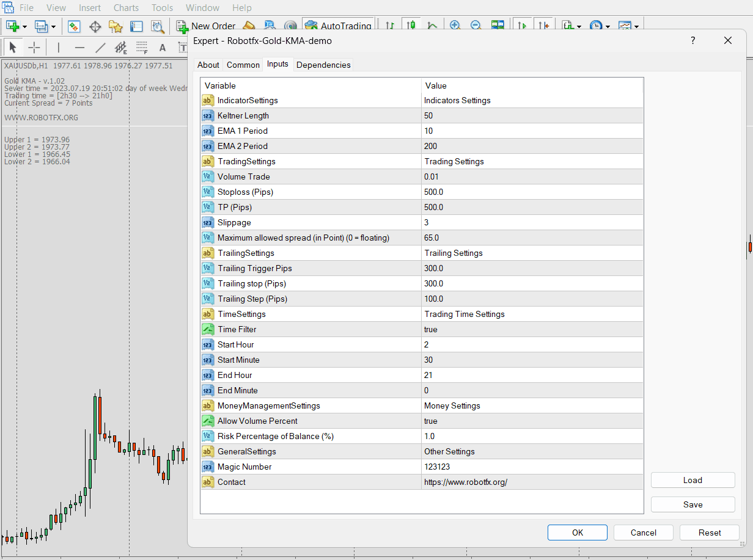Toggle the Navigator star-folder icon
The height and width of the screenshot is (560, 753).
116,26
